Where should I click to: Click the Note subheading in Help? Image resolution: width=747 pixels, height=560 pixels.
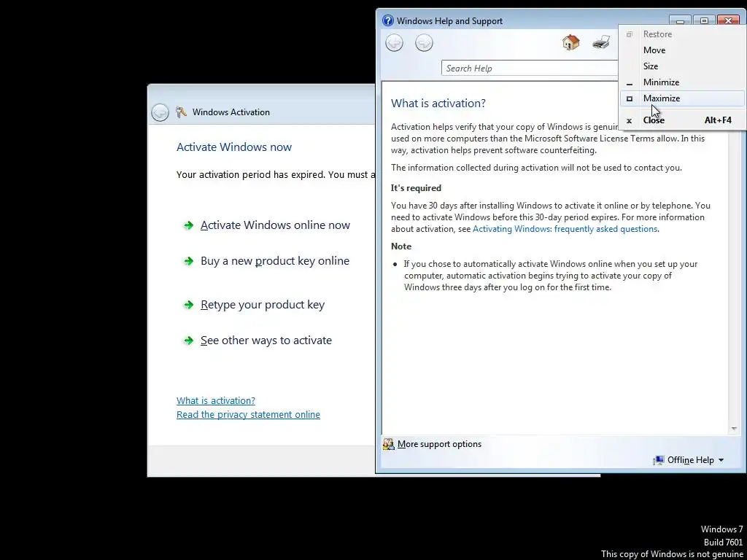[401, 246]
